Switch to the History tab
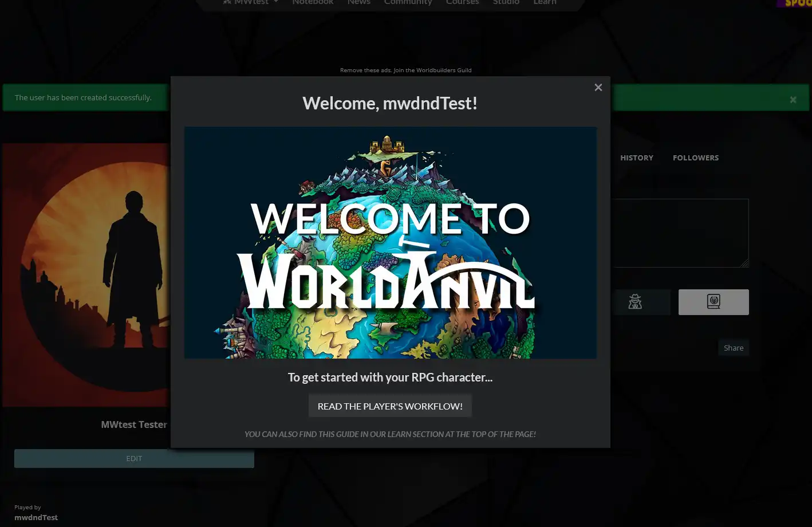The image size is (812, 527). tap(636, 158)
